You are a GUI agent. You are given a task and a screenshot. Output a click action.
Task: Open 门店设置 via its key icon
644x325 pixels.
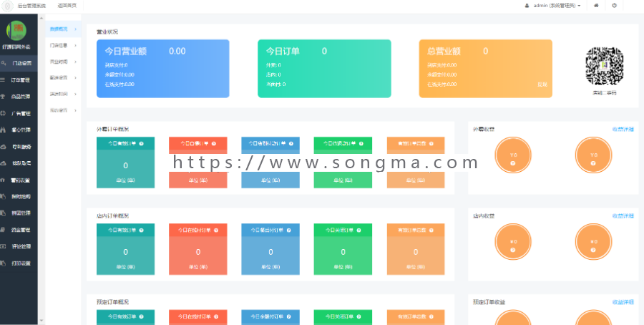point(4,63)
